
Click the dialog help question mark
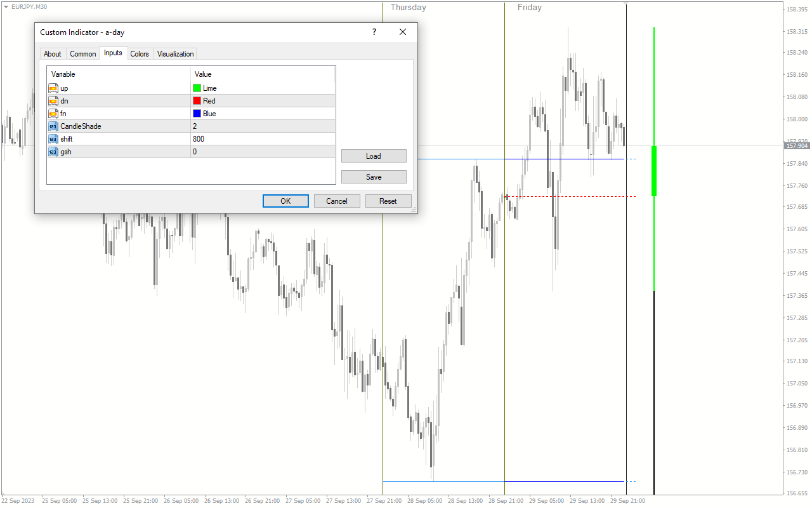click(x=374, y=32)
